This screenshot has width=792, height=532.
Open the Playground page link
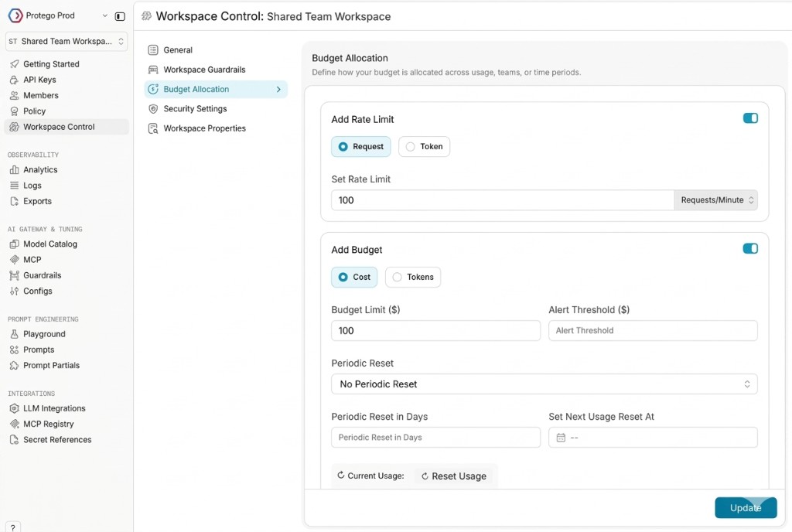pyautogui.click(x=44, y=334)
